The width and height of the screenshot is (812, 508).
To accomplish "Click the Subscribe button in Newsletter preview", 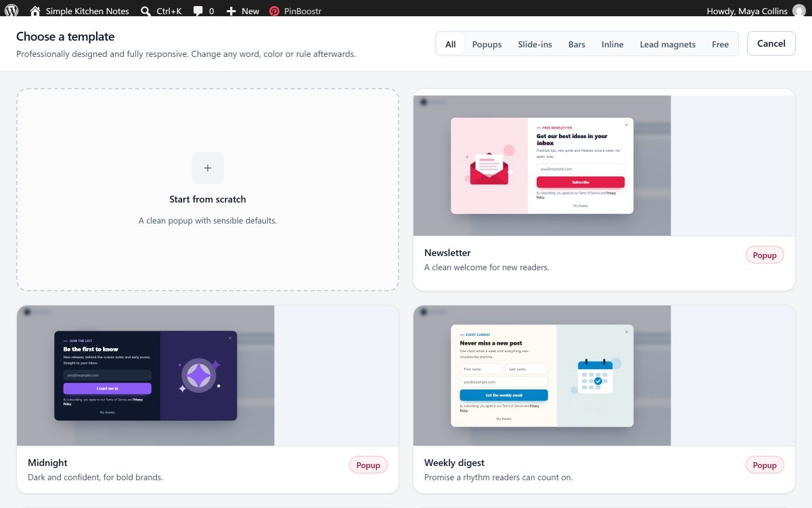I will coord(581,182).
